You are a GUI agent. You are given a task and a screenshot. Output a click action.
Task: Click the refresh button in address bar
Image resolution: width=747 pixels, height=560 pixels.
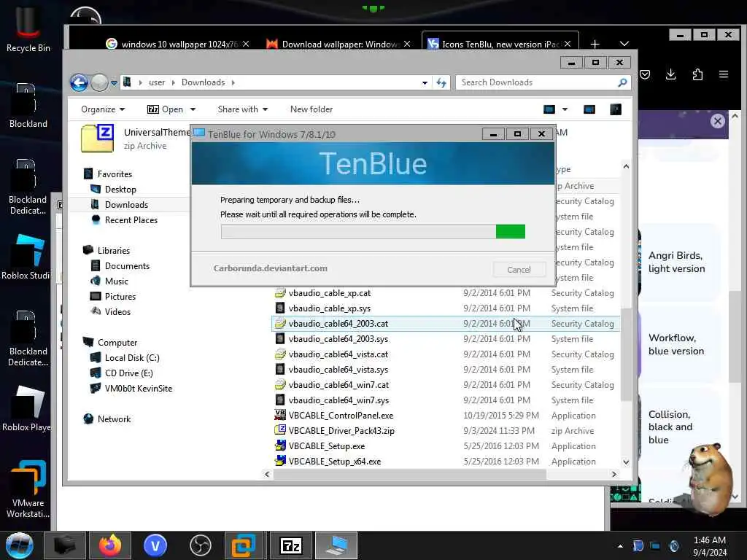point(441,83)
